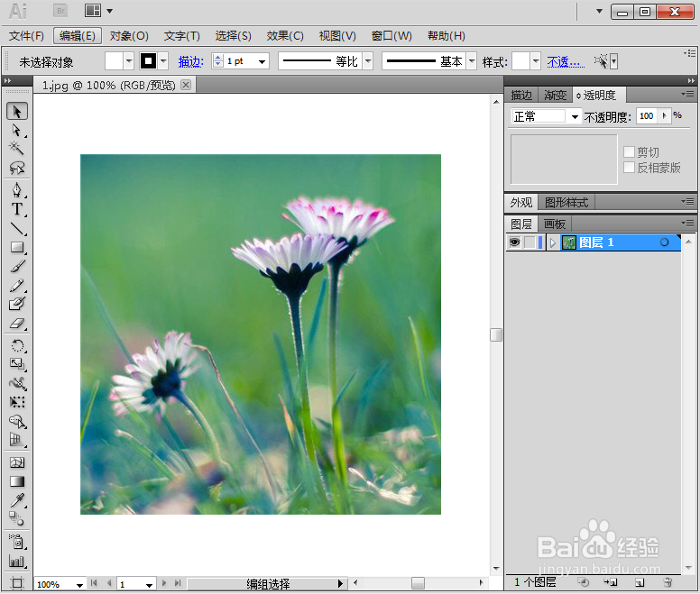700x594 pixels.
Task: Select the Scale tool
Action: [x=17, y=364]
